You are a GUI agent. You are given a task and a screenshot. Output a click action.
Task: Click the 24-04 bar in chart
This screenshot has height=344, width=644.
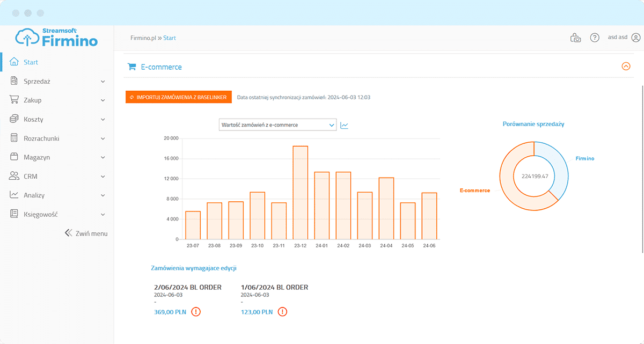coord(386,208)
